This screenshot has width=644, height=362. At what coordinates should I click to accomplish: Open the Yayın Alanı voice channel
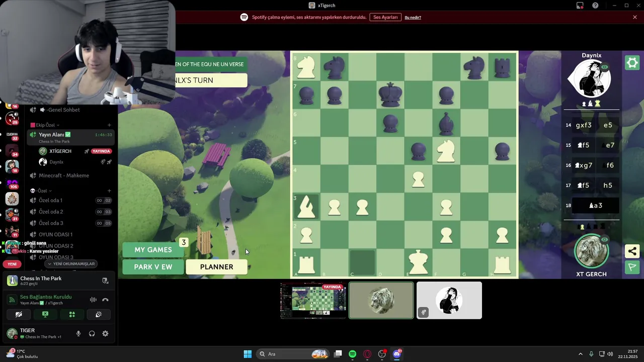pos(71,137)
